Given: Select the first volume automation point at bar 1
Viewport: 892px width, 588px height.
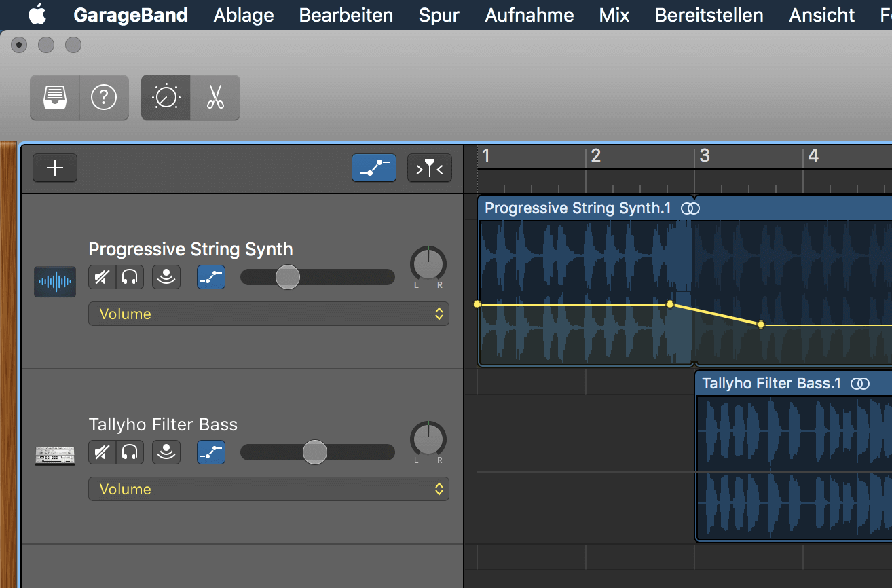Looking at the screenshot, I should point(477,304).
